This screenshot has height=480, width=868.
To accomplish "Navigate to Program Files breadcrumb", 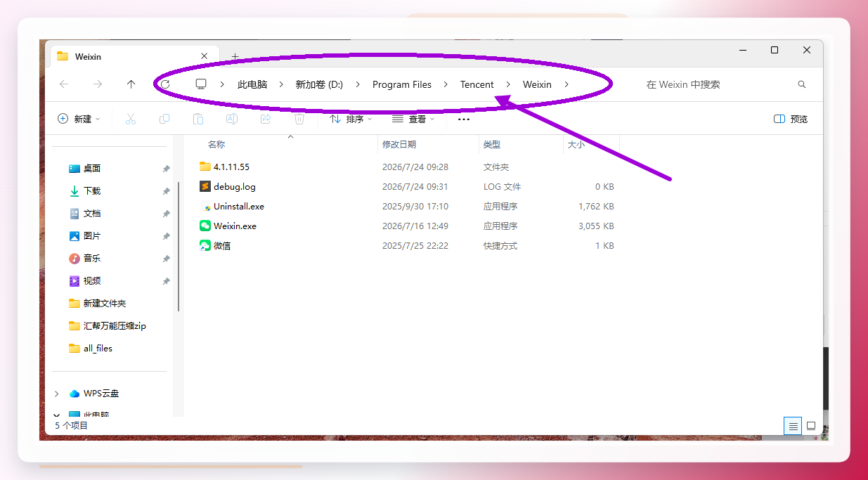I will tap(402, 84).
